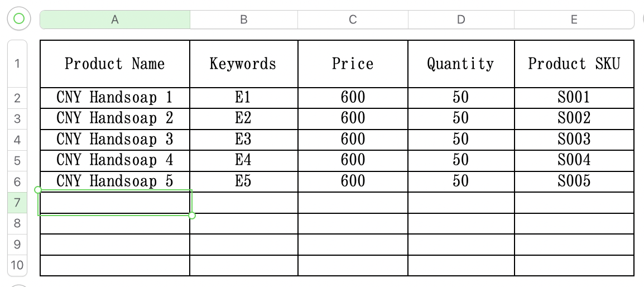Click the Price cell in row 2
This screenshot has width=644, height=287.
click(353, 98)
